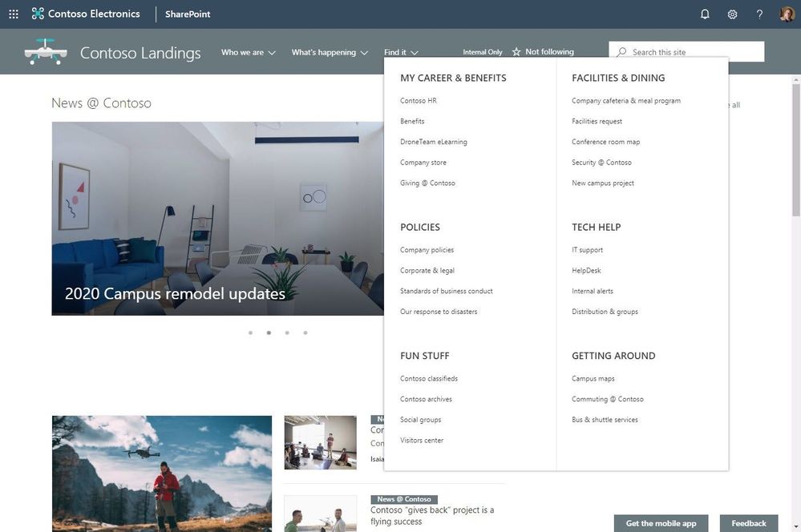Open Contoso HR from the menu

point(419,100)
